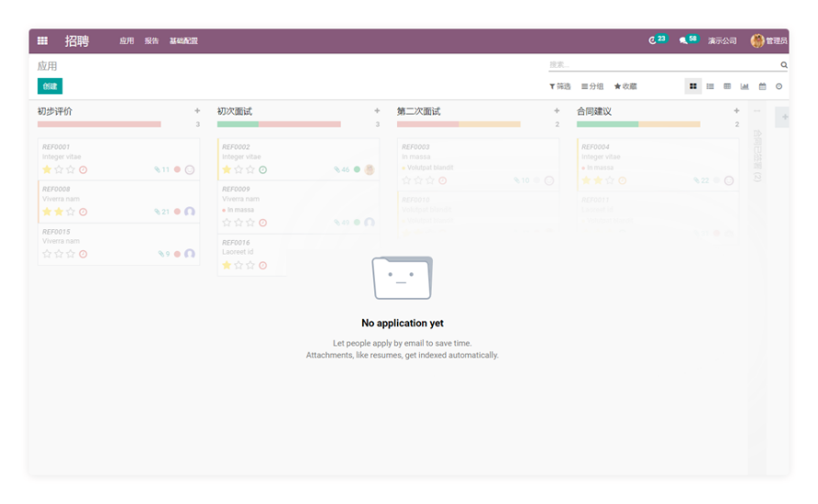Switch to the calendar view icon
The height and width of the screenshot is (504, 818).
[762, 86]
